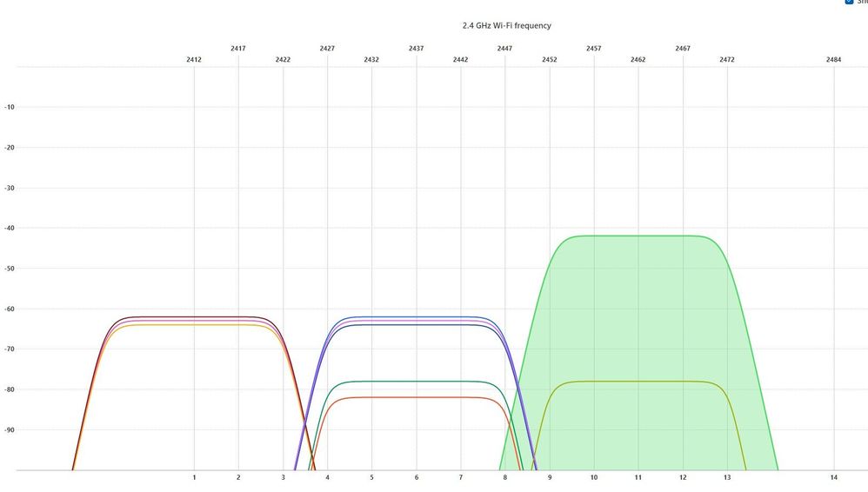Click channel 9 on the bottom axis
Image resolution: width=868 pixels, height=492 pixels.
point(550,478)
